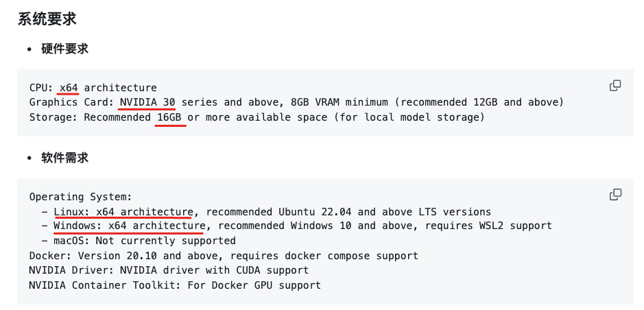Screen dimensions: 644x310
Task: Click the 系统要求 heading
Action: coord(47,19)
